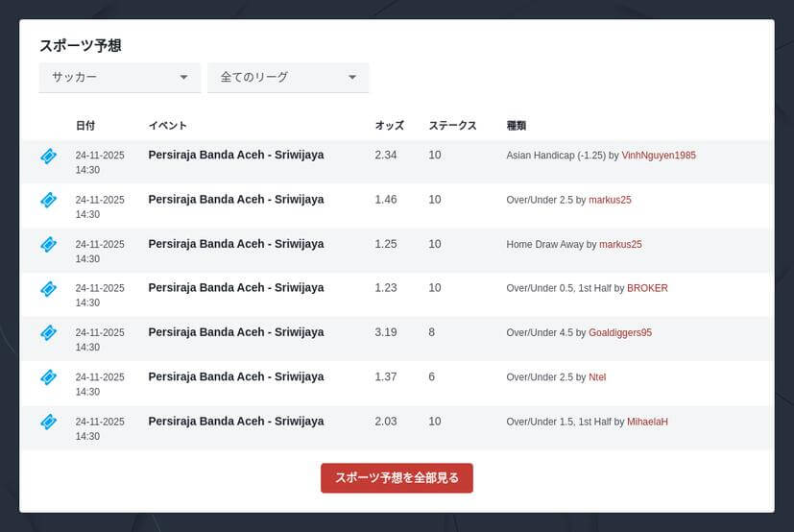Visit markus25's profile from Over/Under 2.5 row

[610, 200]
